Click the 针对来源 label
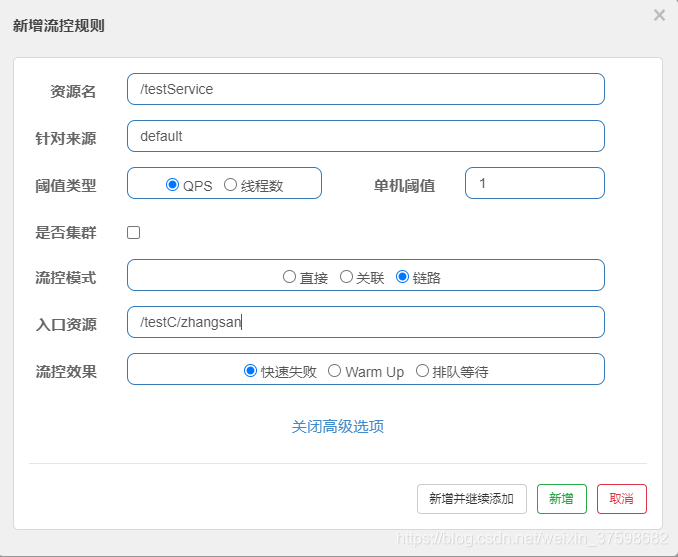This screenshot has height=557, width=678. (66, 139)
